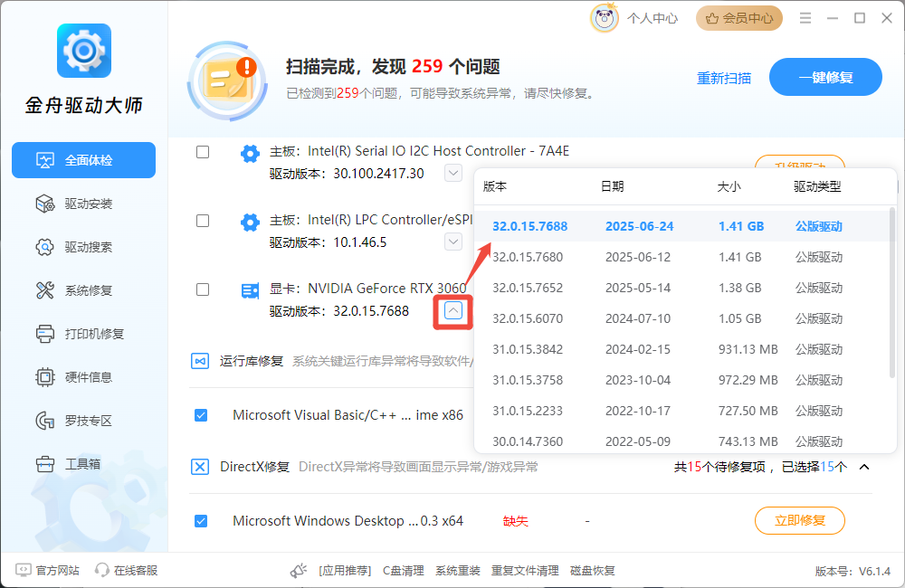Click the 驱动类型 column header
This screenshot has width=905, height=588.
coord(817,186)
